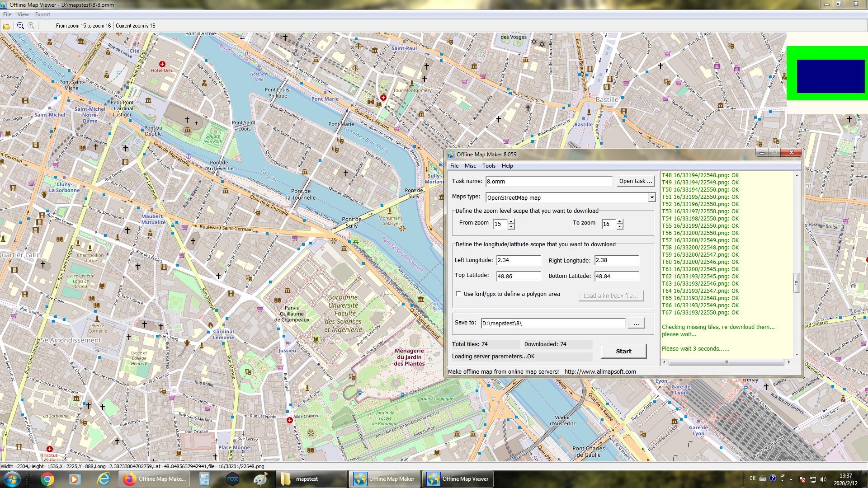Switch to Offline Map Viewer taskbar button
The height and width of the screenshot is (488, 868).
(458, 479)
